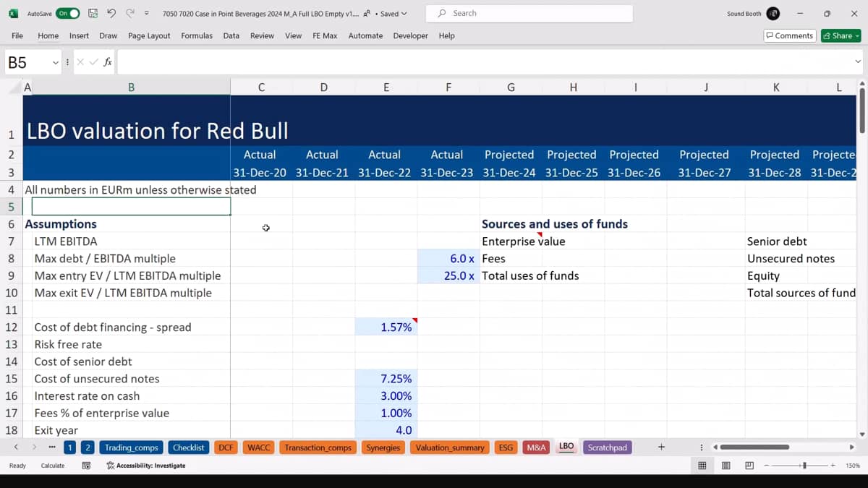The height and width of the screenshot is (488, 868).
Task: Expand the Name Box dropdown arrow
Action: pyautogui.click(x=55, y=63)
